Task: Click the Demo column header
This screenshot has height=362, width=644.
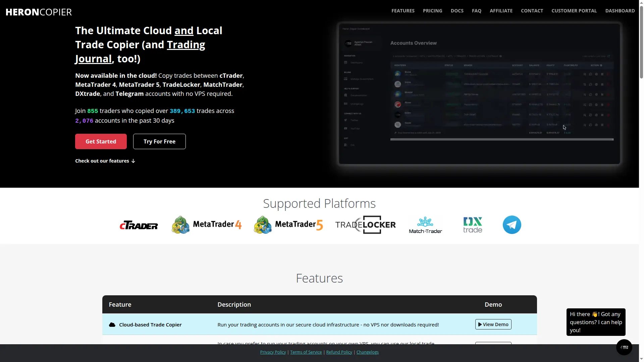Action: 493,305
